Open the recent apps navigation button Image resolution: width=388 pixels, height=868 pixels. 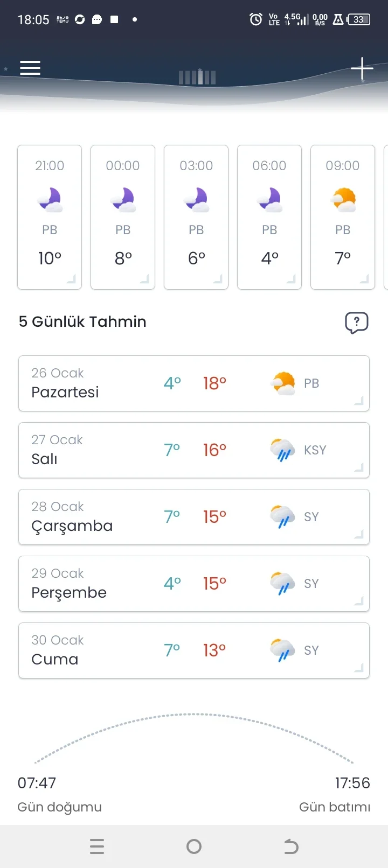click(x=97, y=847)
